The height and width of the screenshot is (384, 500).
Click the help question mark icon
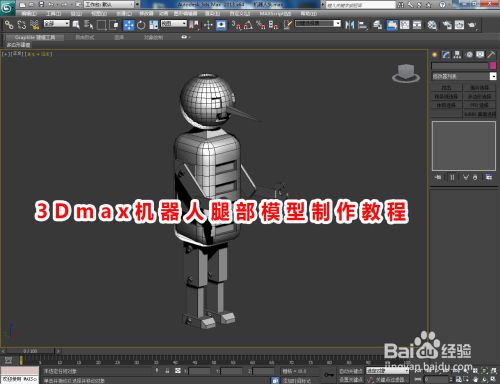click(442, 5)
